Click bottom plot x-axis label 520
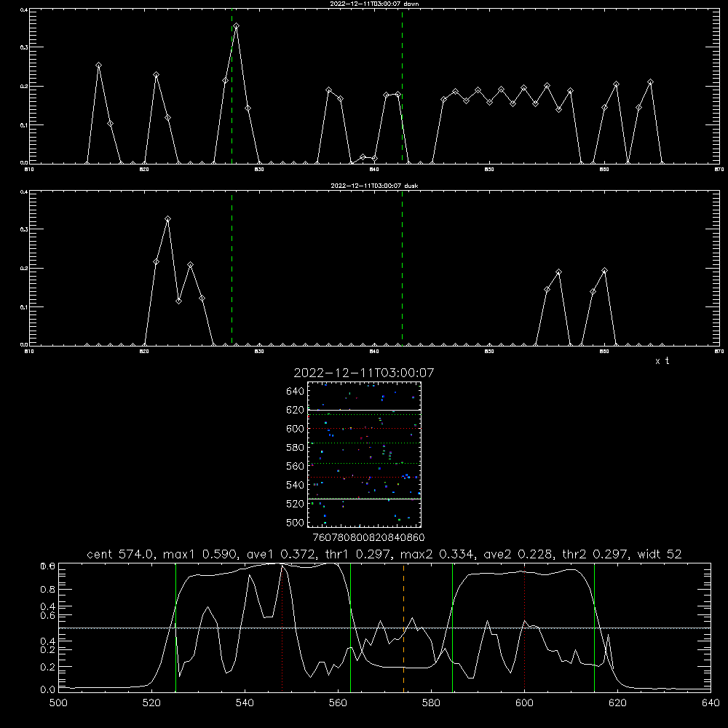Image resolution: width=728 pixels, height=728 pixels. (x=151, y=703)
